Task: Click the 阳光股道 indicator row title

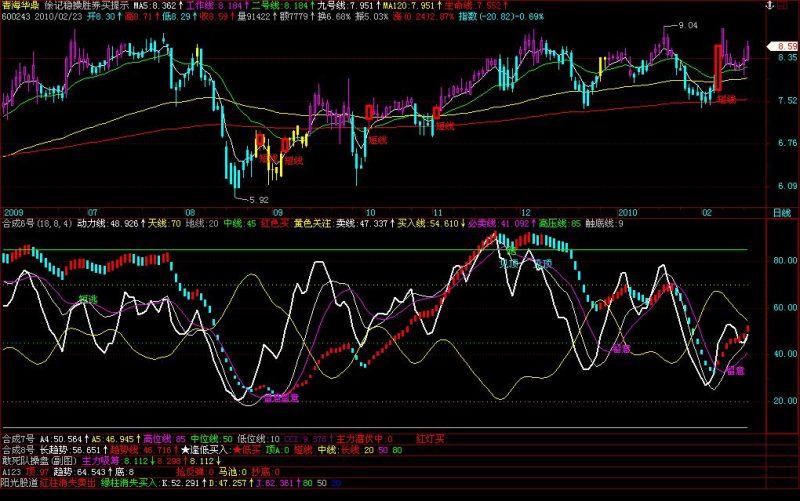Action: point(20,483)
